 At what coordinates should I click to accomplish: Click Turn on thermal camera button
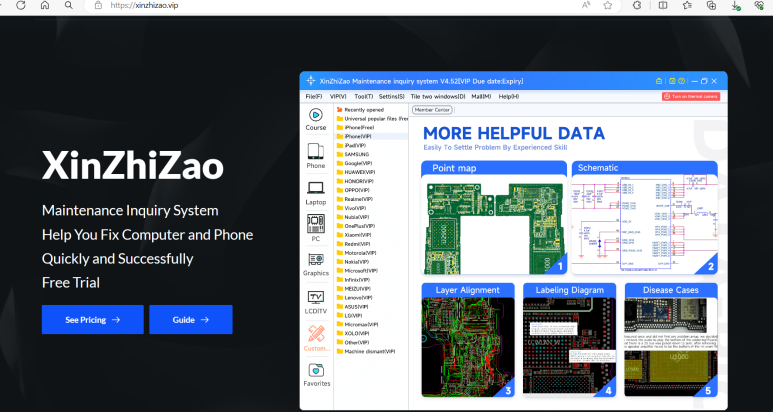tap(691, 97)
